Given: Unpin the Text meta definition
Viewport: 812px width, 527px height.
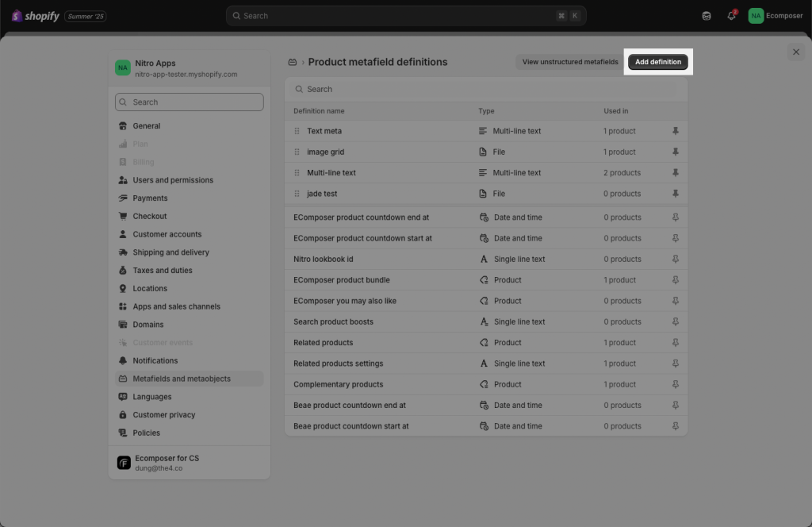Looking at the screenshot, I should click(x=676, y=131).
